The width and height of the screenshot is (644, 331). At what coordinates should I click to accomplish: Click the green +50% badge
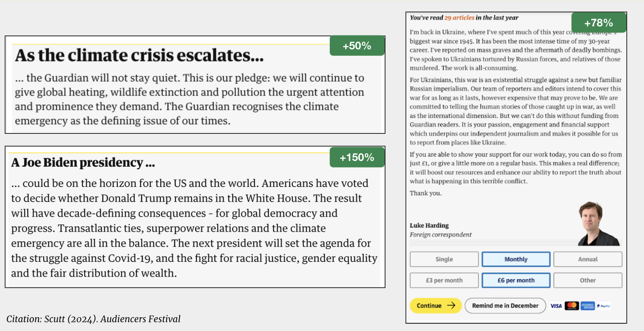click(356, 45)
